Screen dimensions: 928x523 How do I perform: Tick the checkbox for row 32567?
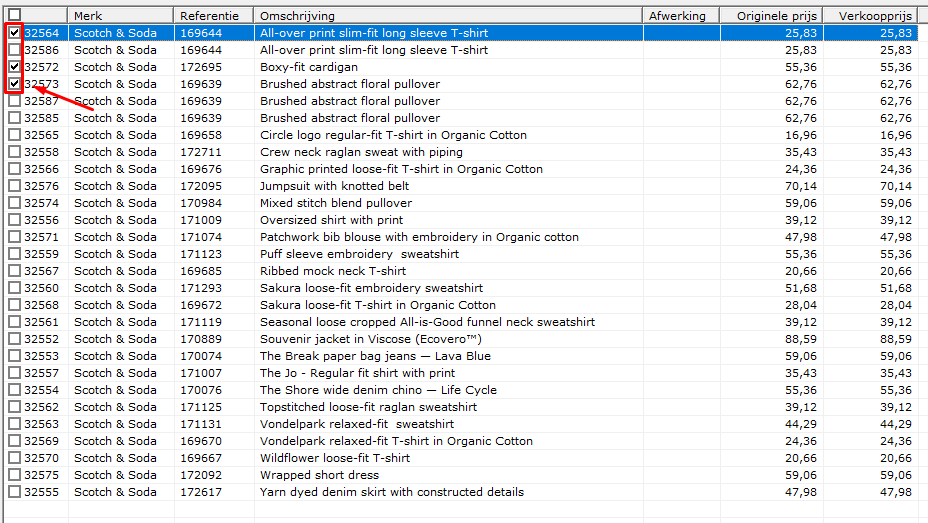tap(15, 271)
